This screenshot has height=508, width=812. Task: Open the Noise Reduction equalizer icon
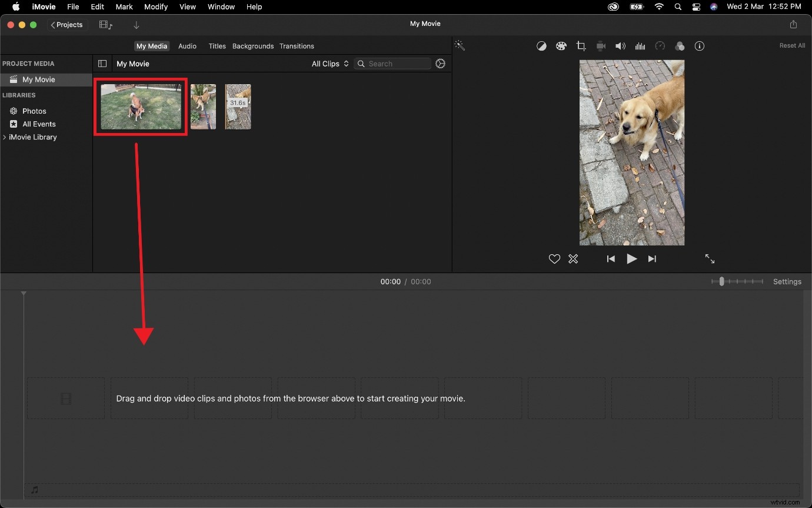point(640,46)
